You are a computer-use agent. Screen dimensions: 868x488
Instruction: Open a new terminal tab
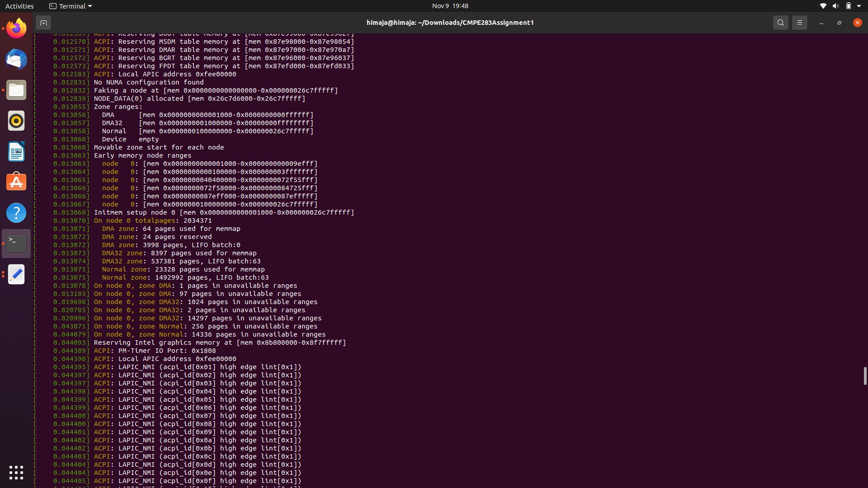click(43, 23)
